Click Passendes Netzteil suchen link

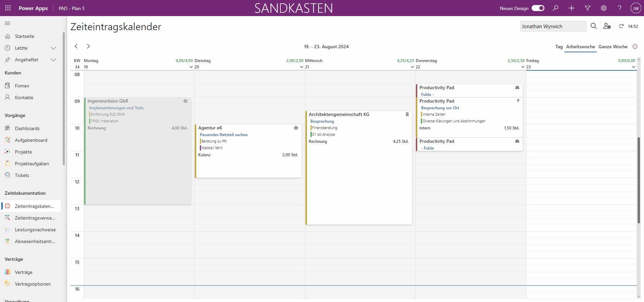click(224, 135)
